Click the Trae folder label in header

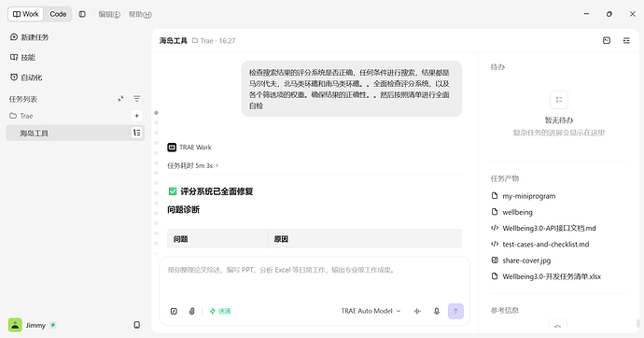tap(203, 41)
